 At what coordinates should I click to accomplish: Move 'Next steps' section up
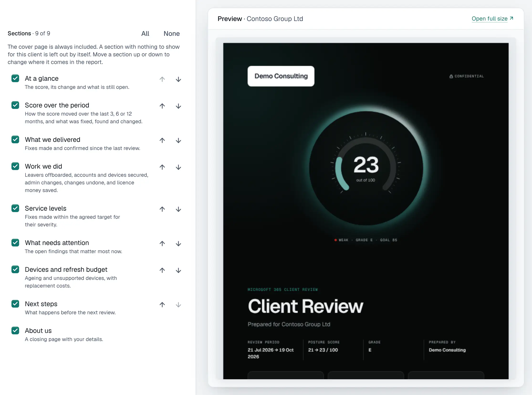click(x=162, y=305)
